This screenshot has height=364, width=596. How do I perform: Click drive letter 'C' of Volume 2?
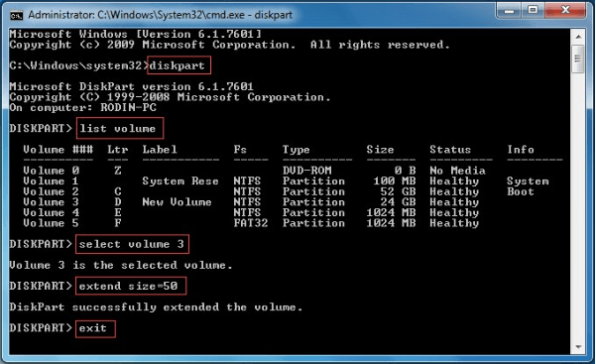point(118,191)
